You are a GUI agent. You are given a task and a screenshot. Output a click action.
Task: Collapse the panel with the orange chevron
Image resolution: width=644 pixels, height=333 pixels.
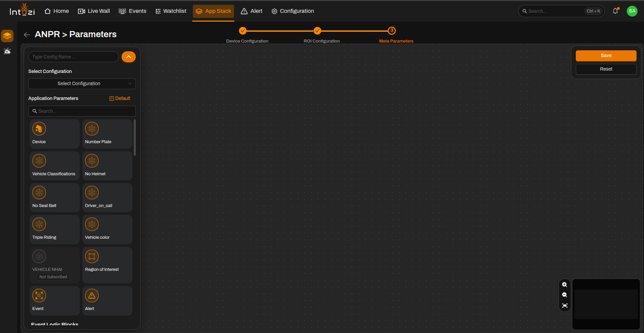coord(129,57)
